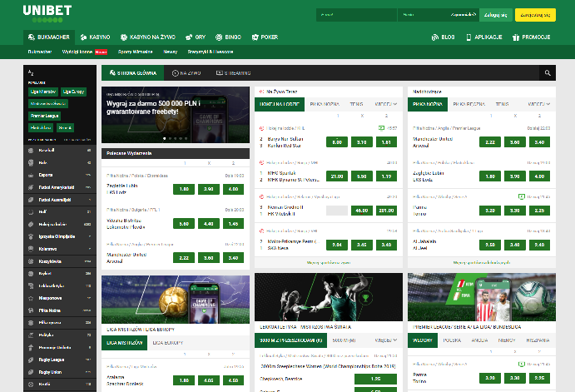Image resolution: width=575 pixels, height=392 pixels.
Task: Click live stream icon beside Barys Nur-Sultan match
Action: point(381,128)
